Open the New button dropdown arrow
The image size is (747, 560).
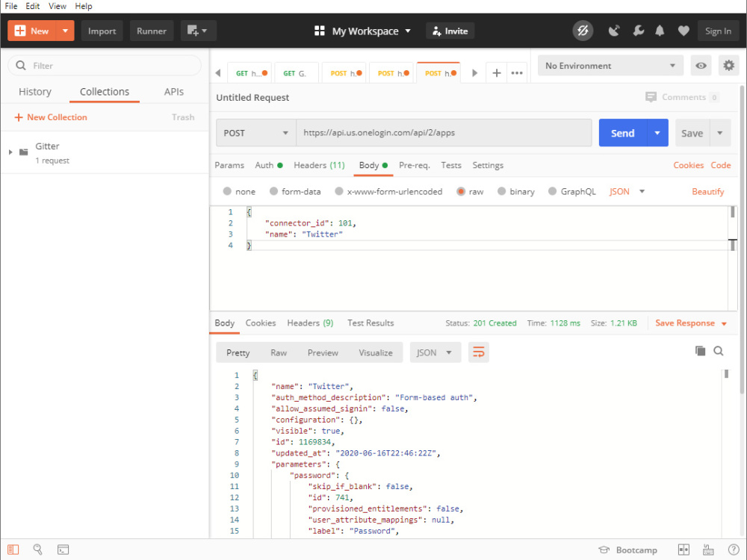[65, 31]
